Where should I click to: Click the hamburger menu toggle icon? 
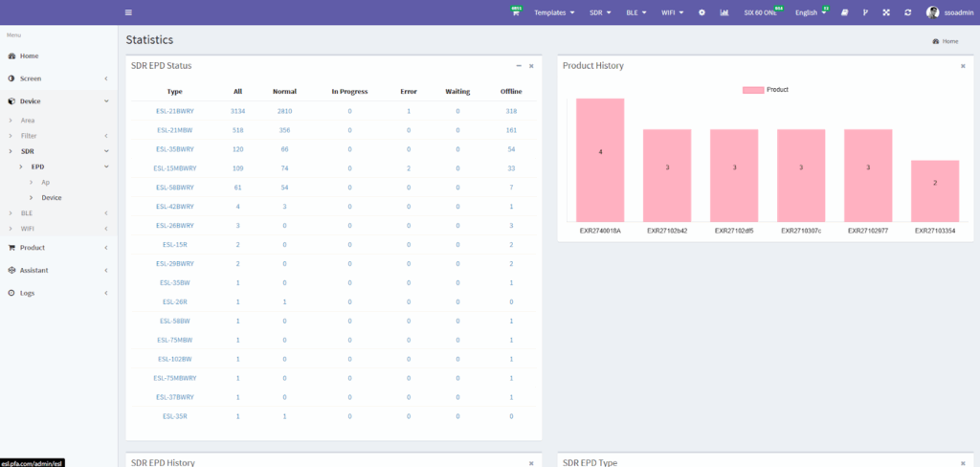click(x=128, y=12)
